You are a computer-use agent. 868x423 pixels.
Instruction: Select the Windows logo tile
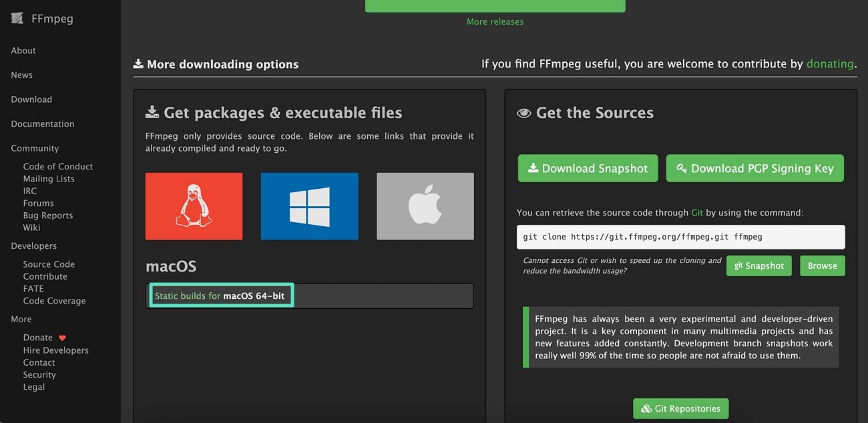(309, 206)
